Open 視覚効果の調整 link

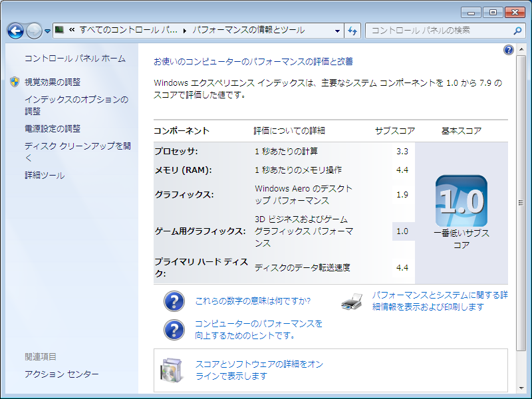[53, 82]
